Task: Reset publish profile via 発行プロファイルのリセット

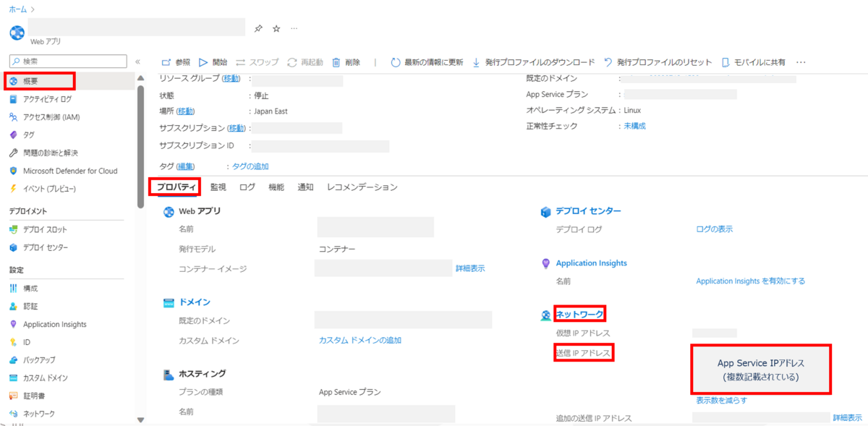Action: [x=658, y=62]
